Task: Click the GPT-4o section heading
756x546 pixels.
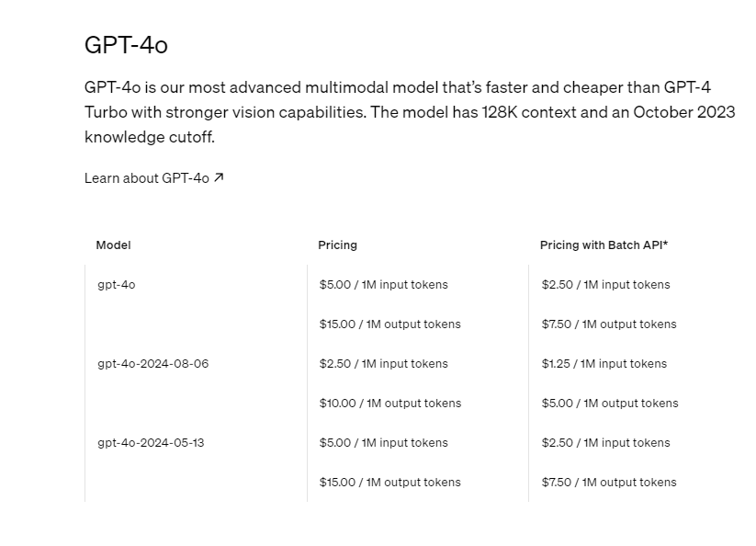Action: (x=126, y=44)
